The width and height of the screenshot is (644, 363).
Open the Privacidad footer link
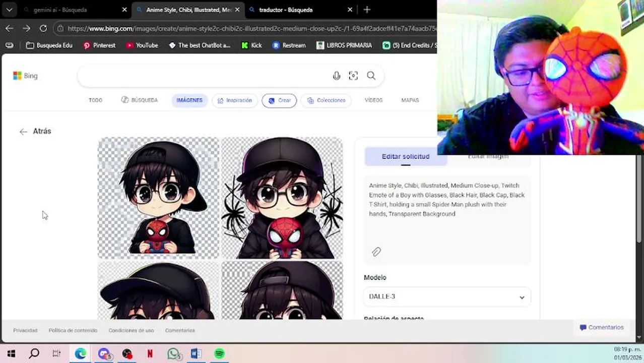coord(25,330)
